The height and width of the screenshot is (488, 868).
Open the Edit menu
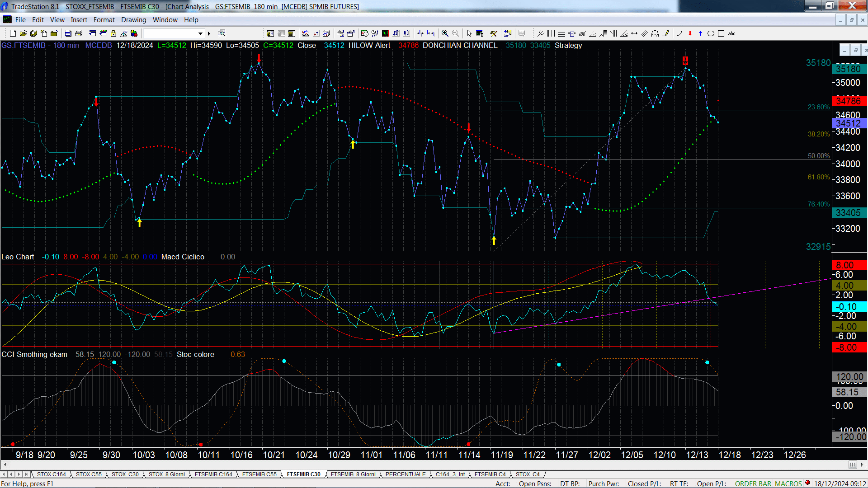tap(38, 19)
